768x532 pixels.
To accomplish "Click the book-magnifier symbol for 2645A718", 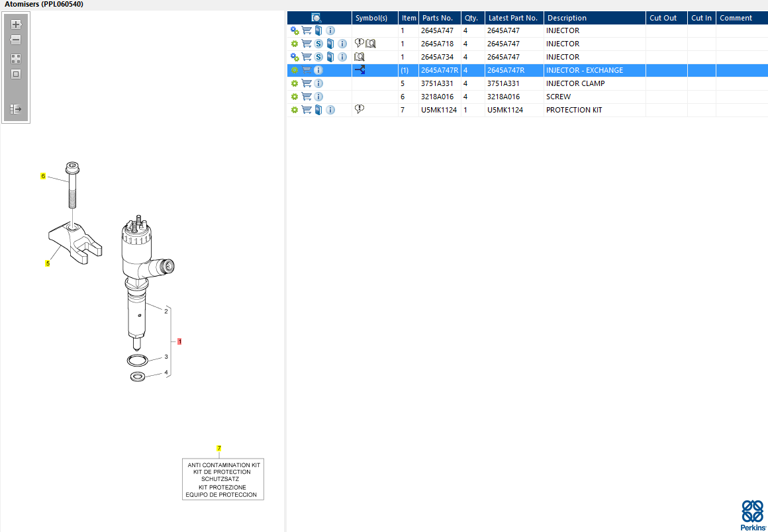I will (x=371, y=44).
